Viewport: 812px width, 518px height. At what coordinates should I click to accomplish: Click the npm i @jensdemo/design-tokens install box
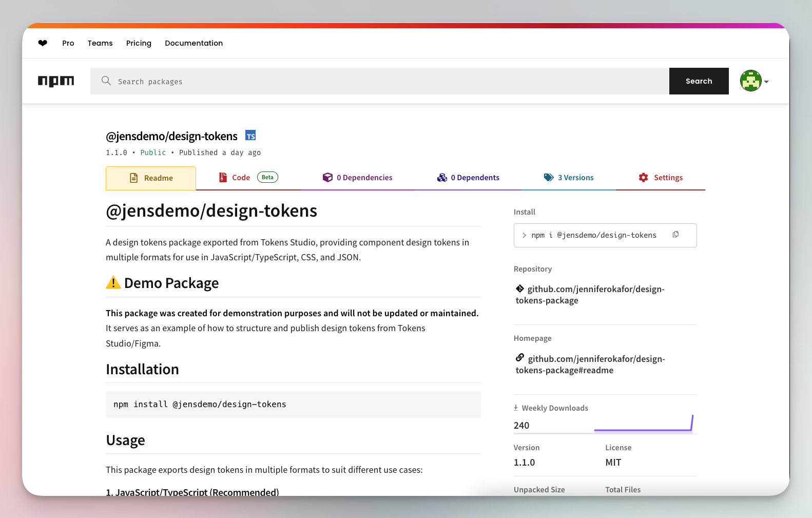(x=605, y=235)
